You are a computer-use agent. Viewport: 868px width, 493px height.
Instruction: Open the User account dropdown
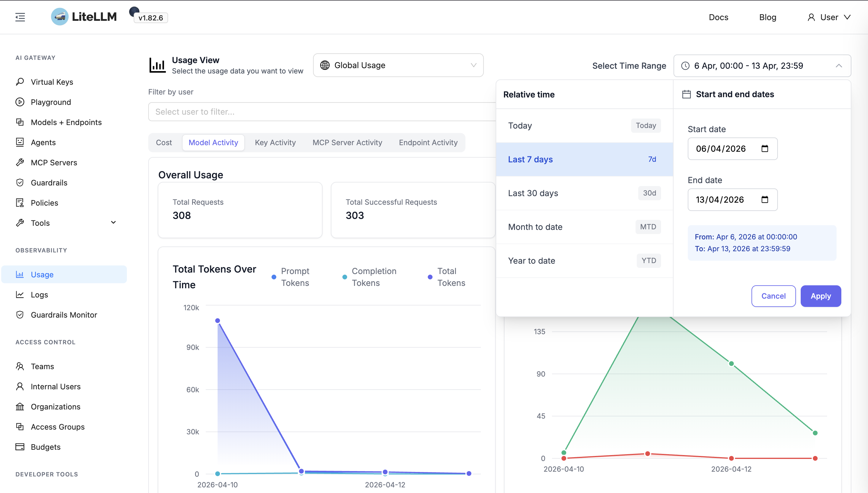(829, 17)
